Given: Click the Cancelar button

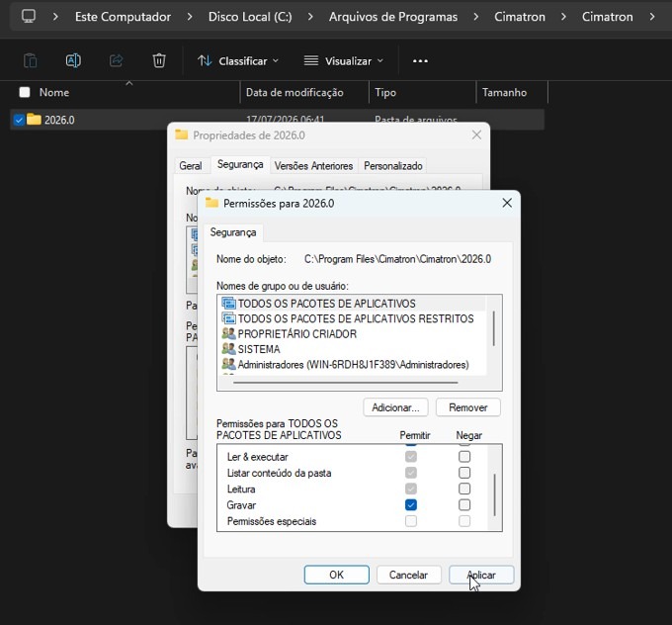Looking at the screenshot, I should tap(408, 575).
